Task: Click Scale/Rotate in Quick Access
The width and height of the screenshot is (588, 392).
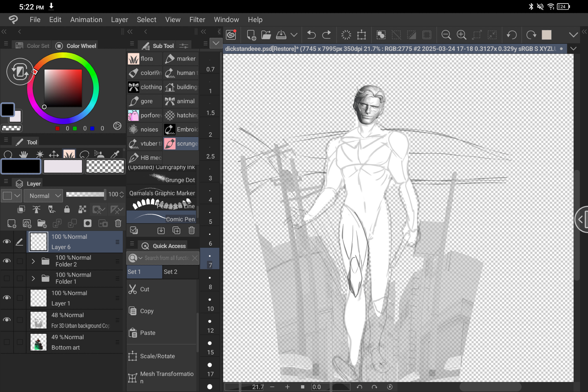Action: [157, 356]
